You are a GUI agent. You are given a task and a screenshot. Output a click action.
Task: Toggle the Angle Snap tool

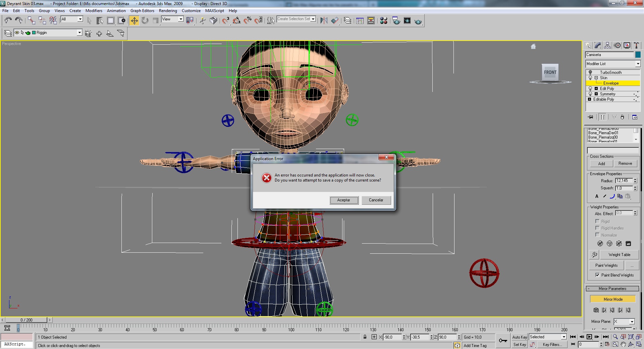click(x=236, y=20)
